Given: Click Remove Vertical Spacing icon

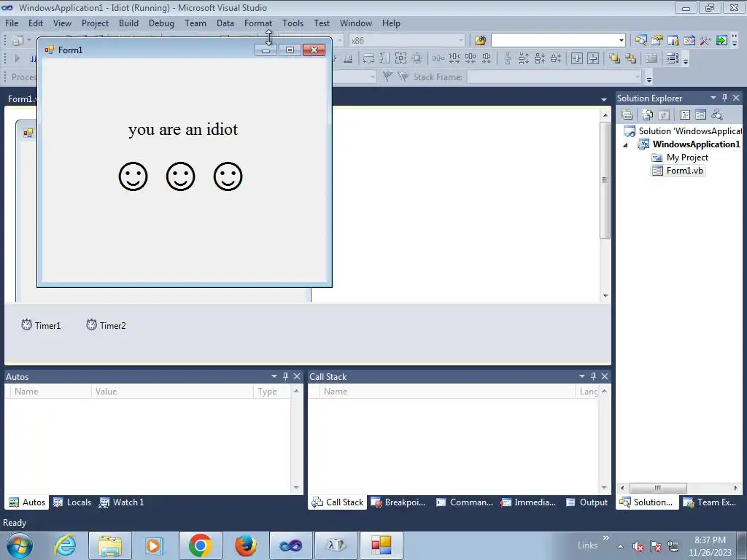Looking at the screenshot, I should pos(556,58).
